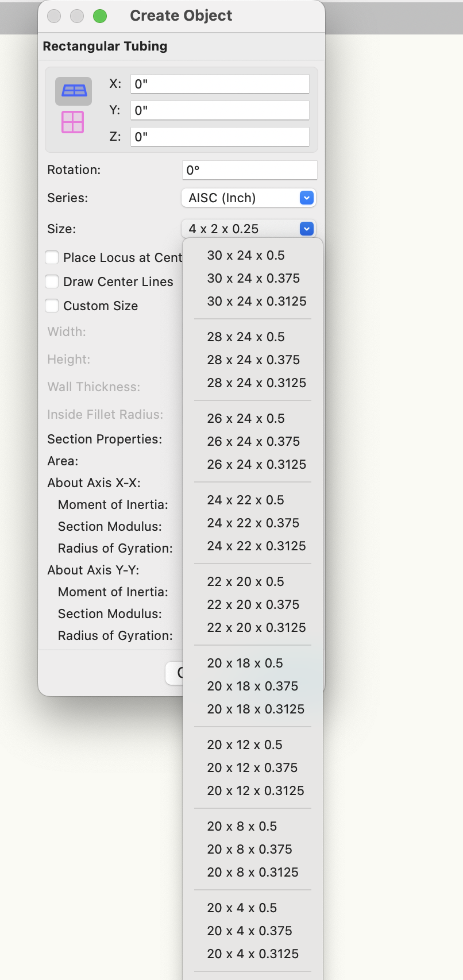The height and width of the screenshot is (980, 463).
Task: Choose 28 x 24 x 0.375 from list
Action: click(x=253, y=360)
